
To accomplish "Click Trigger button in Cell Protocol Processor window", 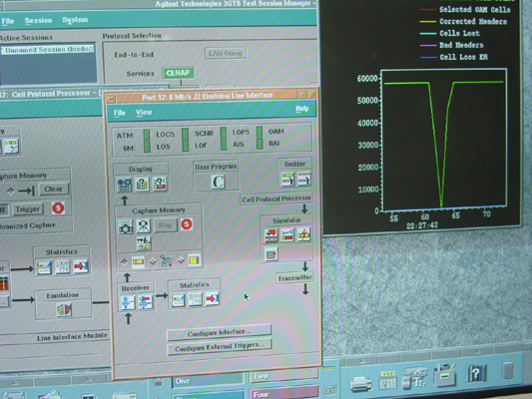I will click(28, 209).
